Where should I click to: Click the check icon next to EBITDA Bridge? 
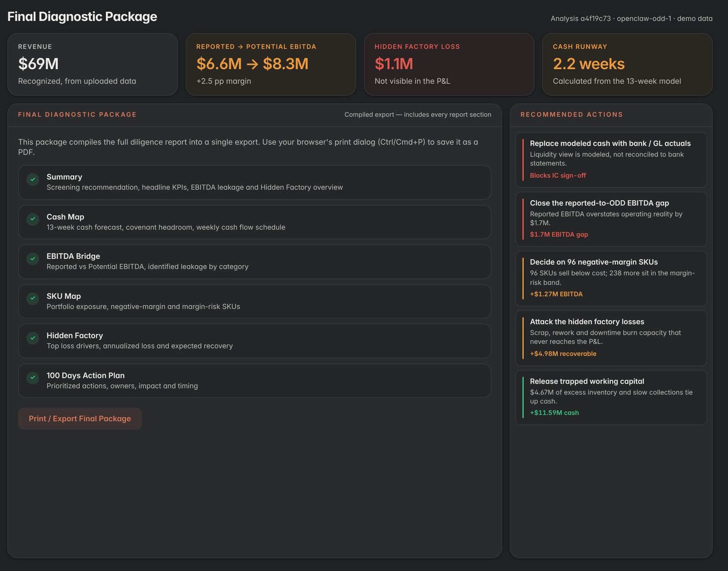tap(33, 259)
